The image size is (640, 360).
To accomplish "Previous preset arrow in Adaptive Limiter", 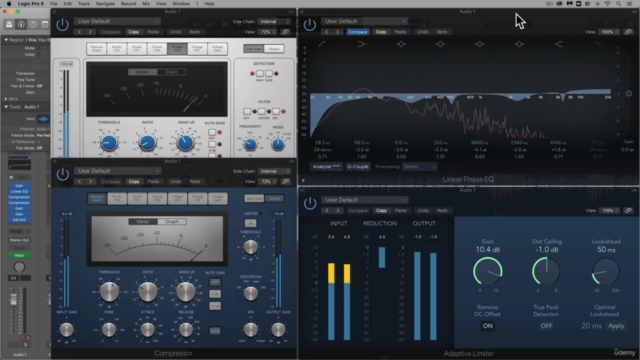I will tap(327, 211).
